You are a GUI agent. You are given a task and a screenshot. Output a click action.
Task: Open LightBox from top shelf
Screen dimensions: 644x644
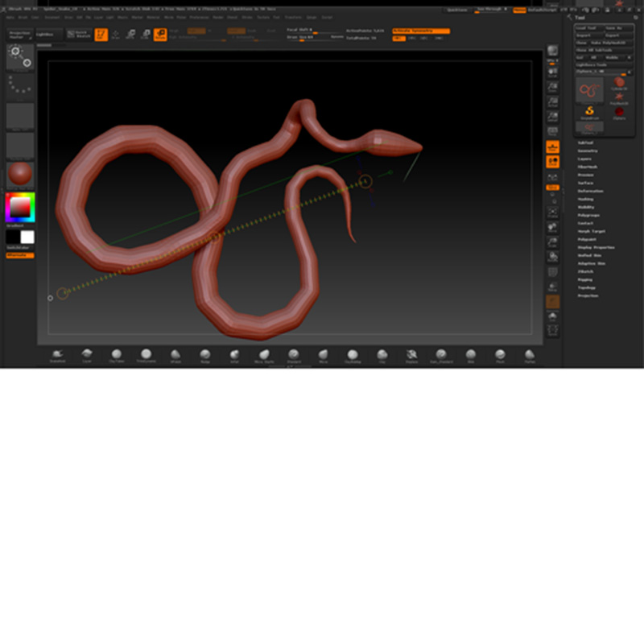(49, 34)
